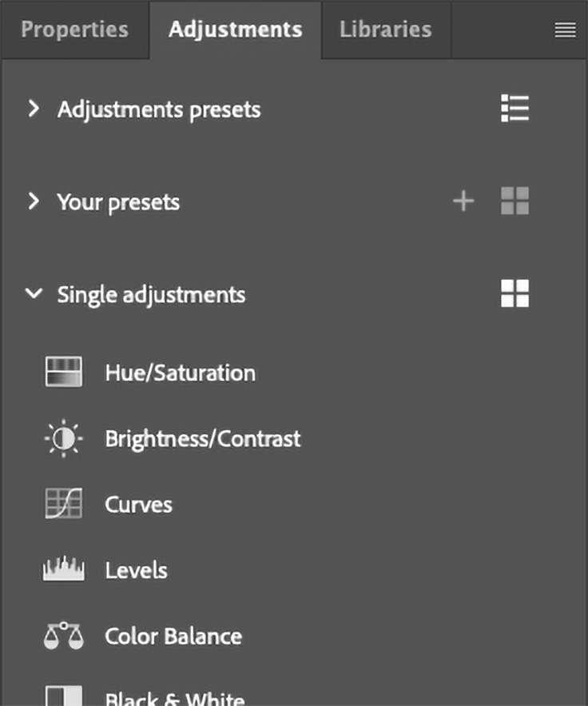Switch to the Properties tab
Viewport: 588px width, 706px height.
pos(74,30)
